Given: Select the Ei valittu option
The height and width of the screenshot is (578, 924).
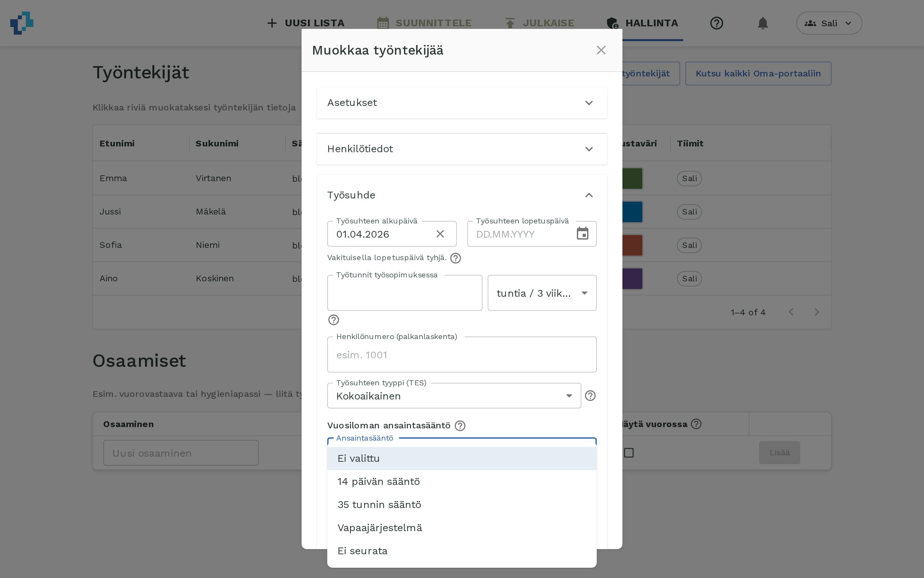Looking at the screenshot, I should coord(462,458).
